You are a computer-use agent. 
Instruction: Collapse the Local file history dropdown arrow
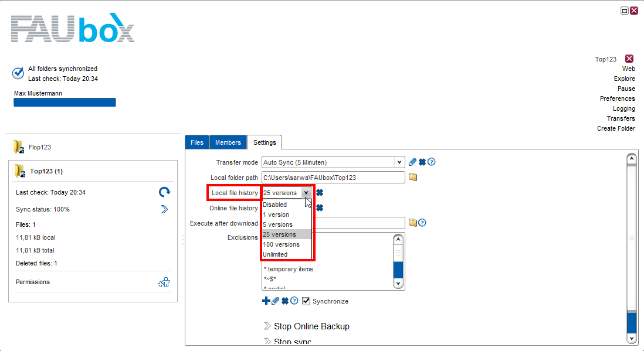point(306,193)
